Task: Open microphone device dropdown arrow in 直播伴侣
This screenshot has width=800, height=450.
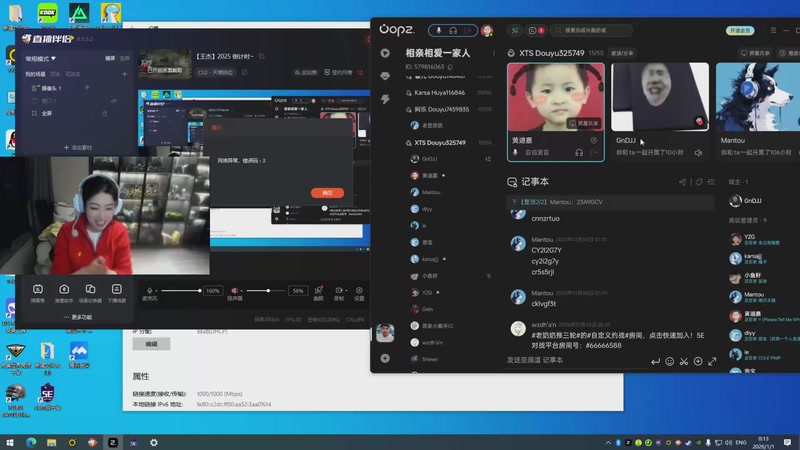Action: click(156, 291)
